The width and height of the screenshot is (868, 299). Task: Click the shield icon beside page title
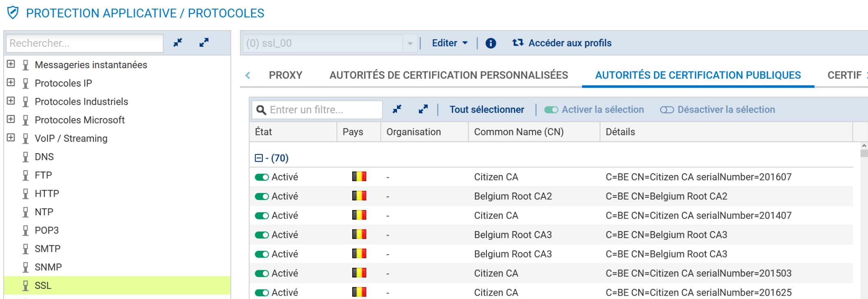point(13,13)
